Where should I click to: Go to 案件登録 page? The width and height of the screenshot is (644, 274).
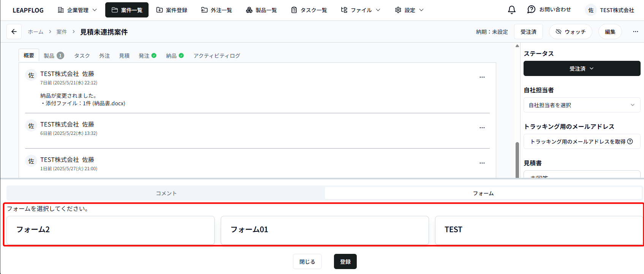coord(172,10)
